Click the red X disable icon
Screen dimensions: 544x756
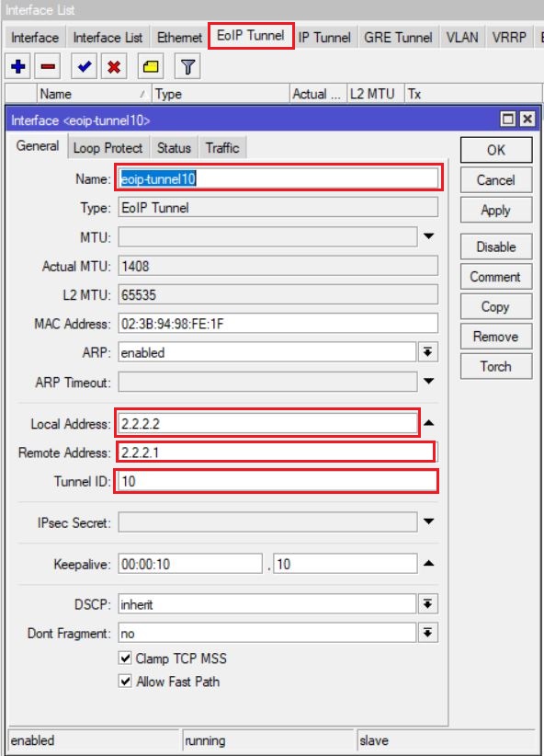pyautogui.click(x=114, y=66)
